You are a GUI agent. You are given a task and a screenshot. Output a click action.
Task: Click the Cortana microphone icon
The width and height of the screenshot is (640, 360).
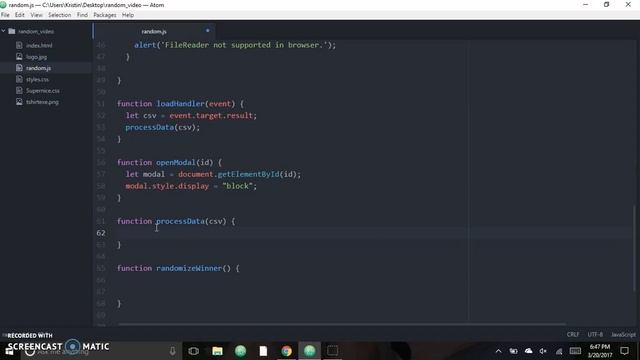[x=173, y=351]
